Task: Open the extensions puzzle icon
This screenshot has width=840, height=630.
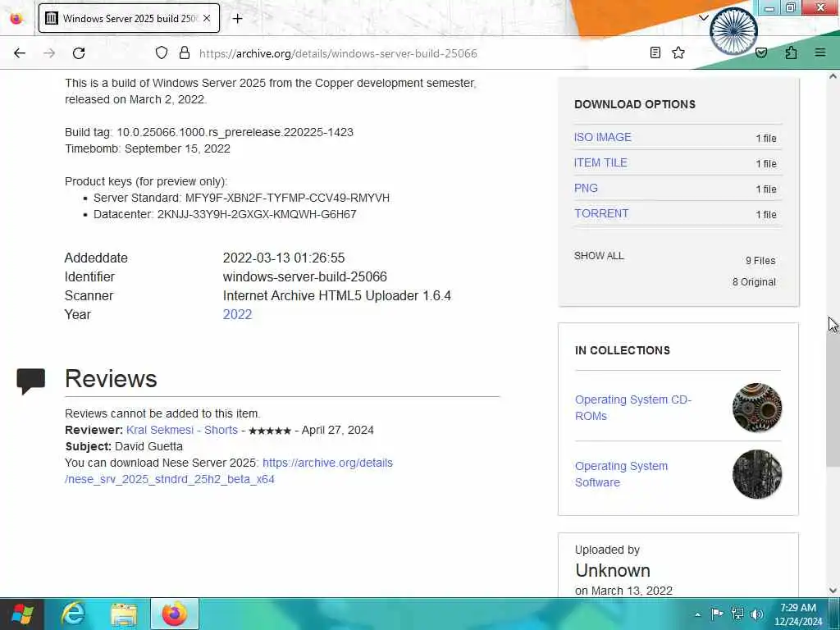Action: pos(791,52)
